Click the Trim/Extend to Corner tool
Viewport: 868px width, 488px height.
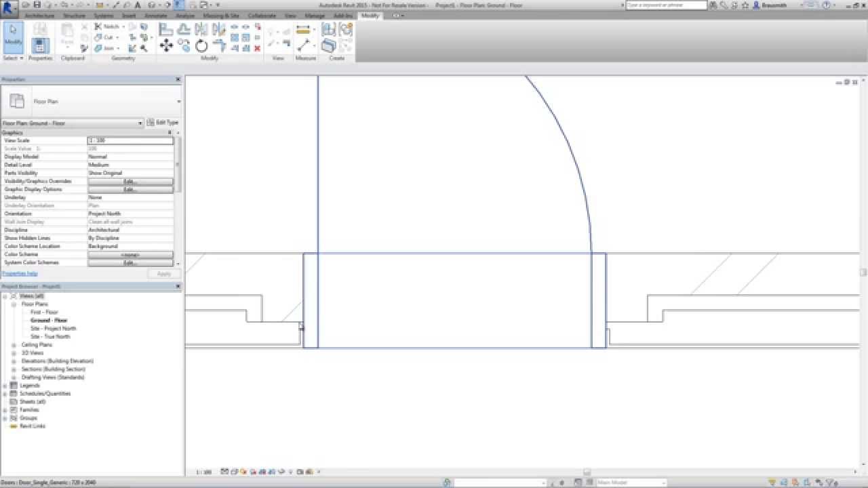pyautogui.click(x=219, y=46)
